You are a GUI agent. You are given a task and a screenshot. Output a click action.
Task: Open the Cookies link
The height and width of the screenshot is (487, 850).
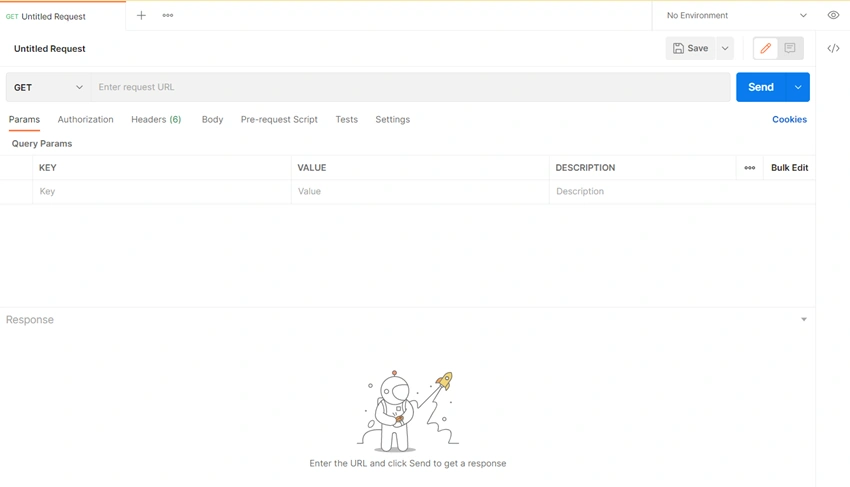(789, 119)
